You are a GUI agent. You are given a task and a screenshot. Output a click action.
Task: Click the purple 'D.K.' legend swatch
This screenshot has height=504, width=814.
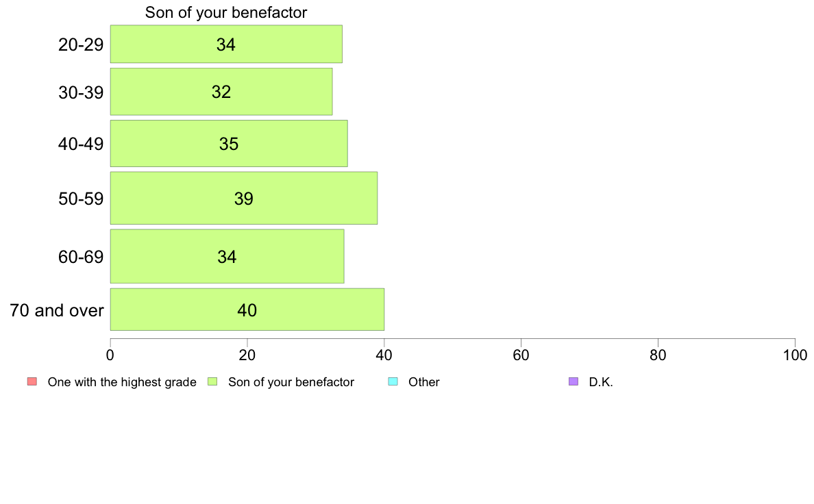coord(573,381)
